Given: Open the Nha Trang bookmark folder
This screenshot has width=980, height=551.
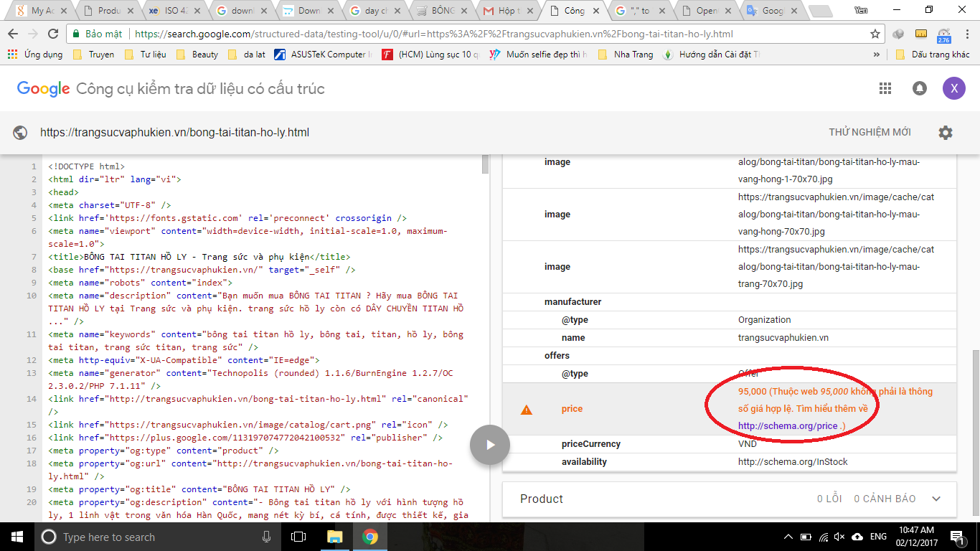Looking at the screenshot, I should [625, 55].
